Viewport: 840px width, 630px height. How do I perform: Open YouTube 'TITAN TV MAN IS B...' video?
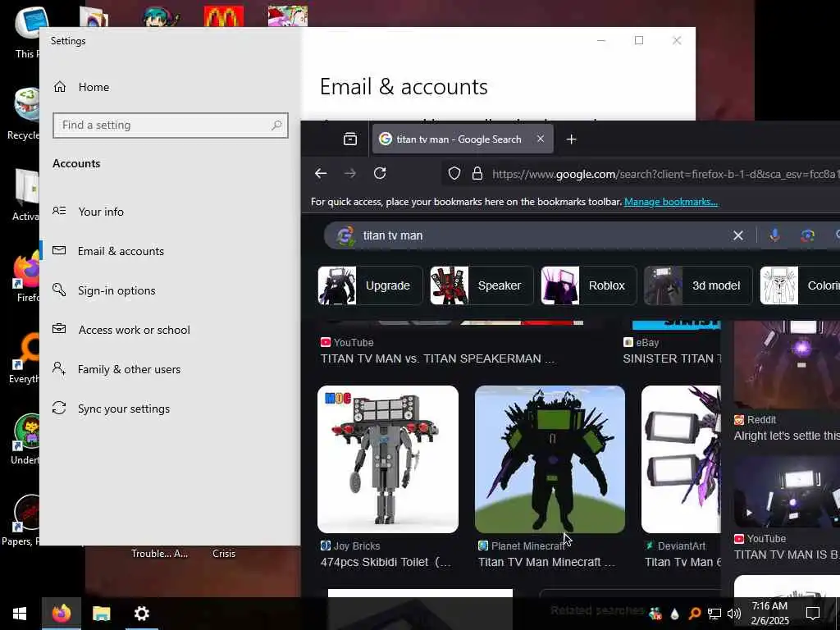[787, 555]
